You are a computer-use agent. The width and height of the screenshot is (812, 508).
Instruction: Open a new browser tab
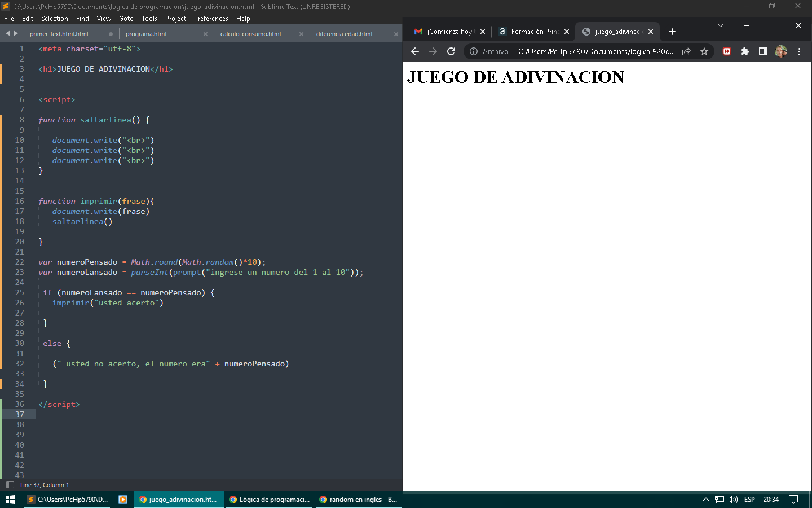coord(672,32)
